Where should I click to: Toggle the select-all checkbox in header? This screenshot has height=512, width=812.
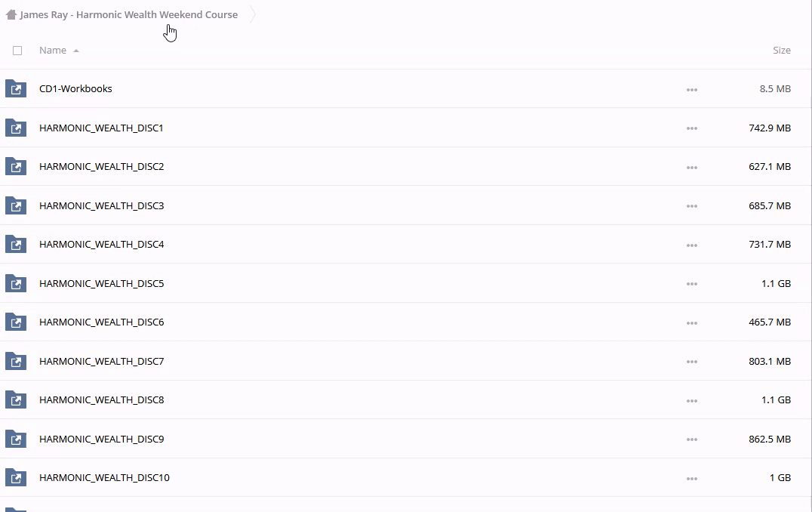point(17,51)
